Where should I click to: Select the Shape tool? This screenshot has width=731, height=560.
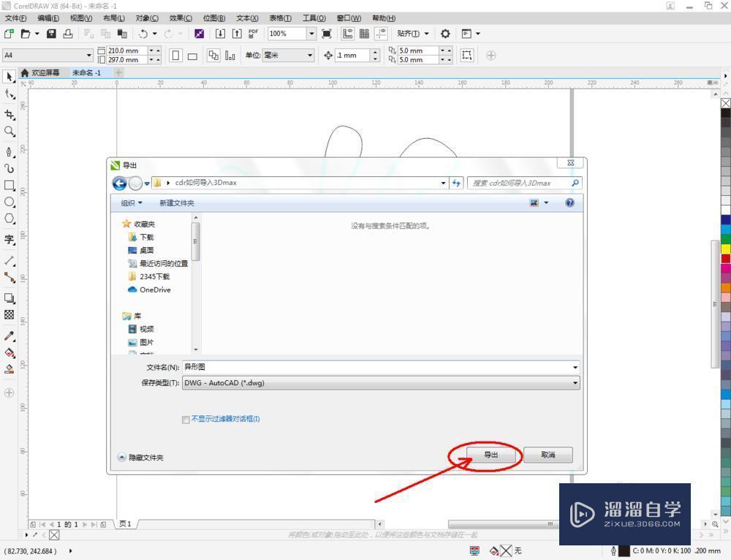10,94
